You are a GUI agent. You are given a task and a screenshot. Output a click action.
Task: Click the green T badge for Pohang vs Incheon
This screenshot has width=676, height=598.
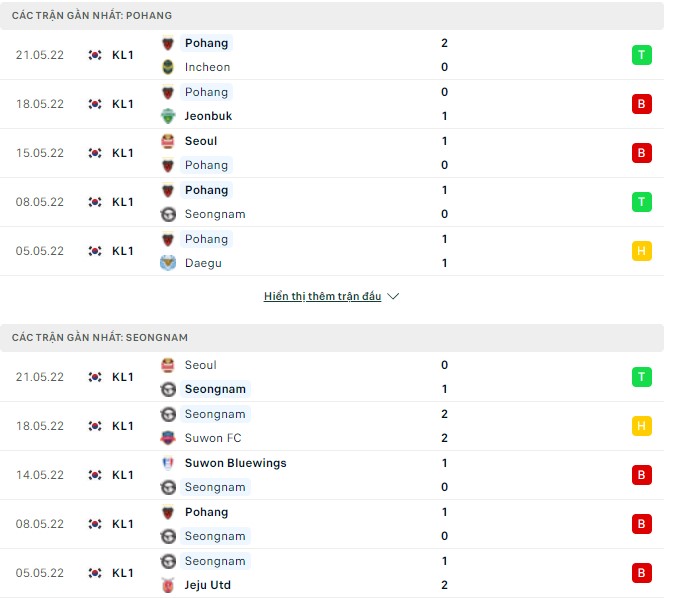(641, 55)
